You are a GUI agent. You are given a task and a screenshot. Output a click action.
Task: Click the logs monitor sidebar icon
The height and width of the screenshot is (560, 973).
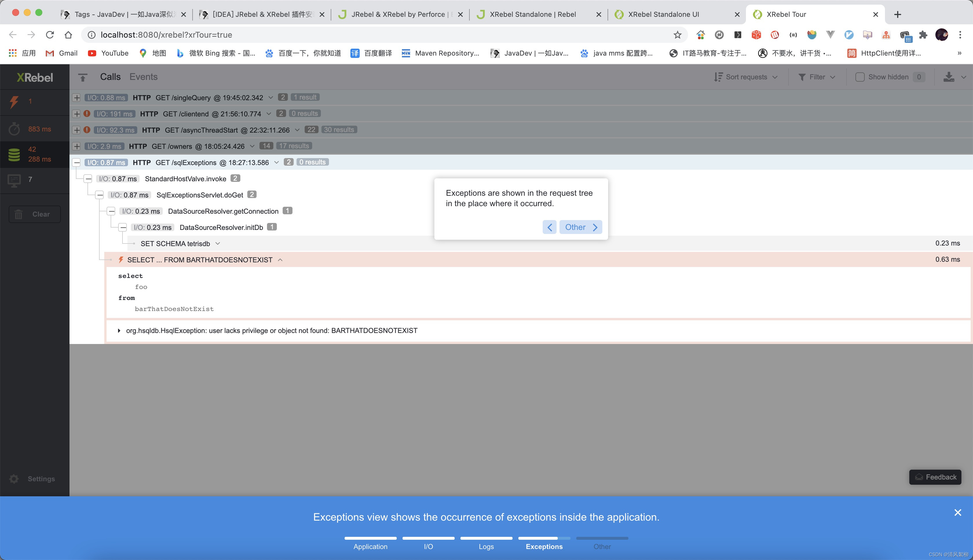click(x=14, y=180)
